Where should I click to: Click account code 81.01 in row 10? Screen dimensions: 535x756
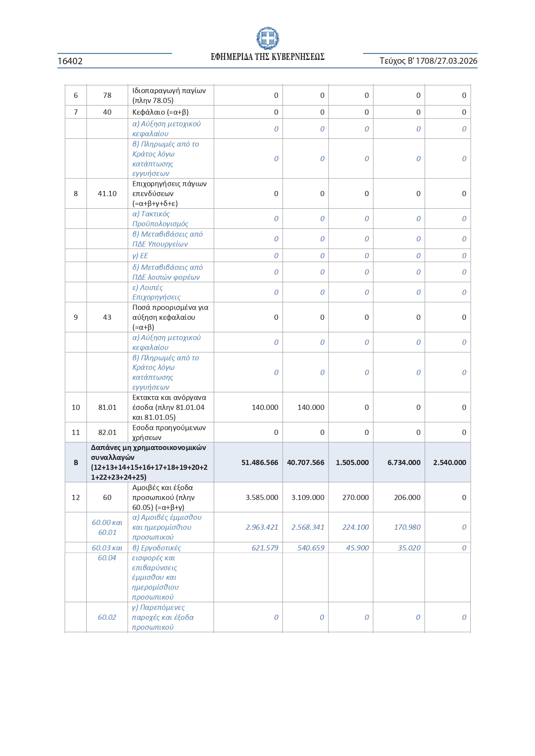(x=107, y=407)
